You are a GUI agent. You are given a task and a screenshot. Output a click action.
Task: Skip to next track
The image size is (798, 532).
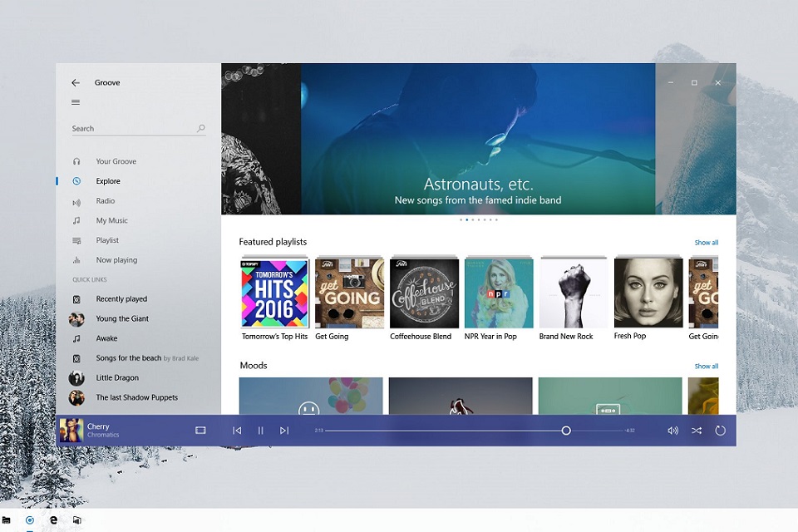pyautogui.click(x=284, y=431)
